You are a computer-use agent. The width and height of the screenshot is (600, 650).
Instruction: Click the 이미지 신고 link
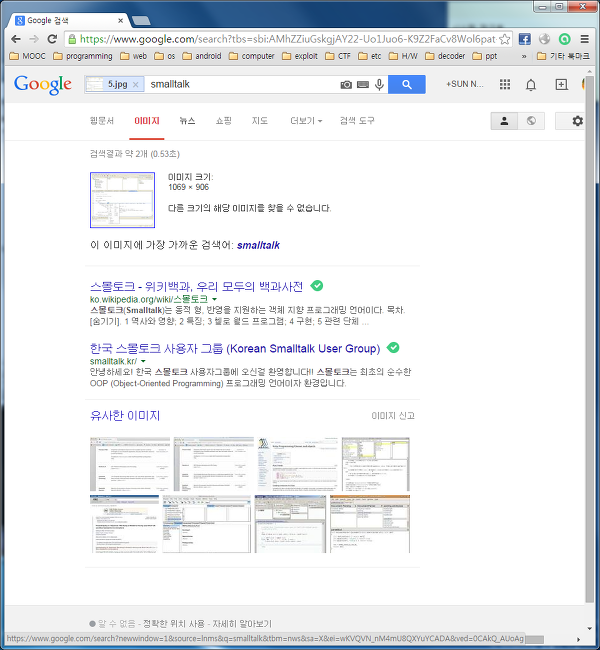[x=393, y=416]
